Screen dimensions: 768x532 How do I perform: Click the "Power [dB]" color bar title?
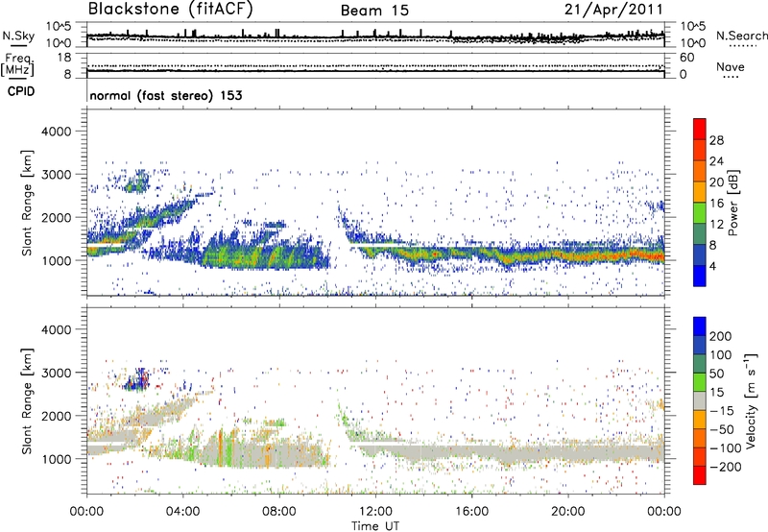pyautogui.click(x=733, y=203)
